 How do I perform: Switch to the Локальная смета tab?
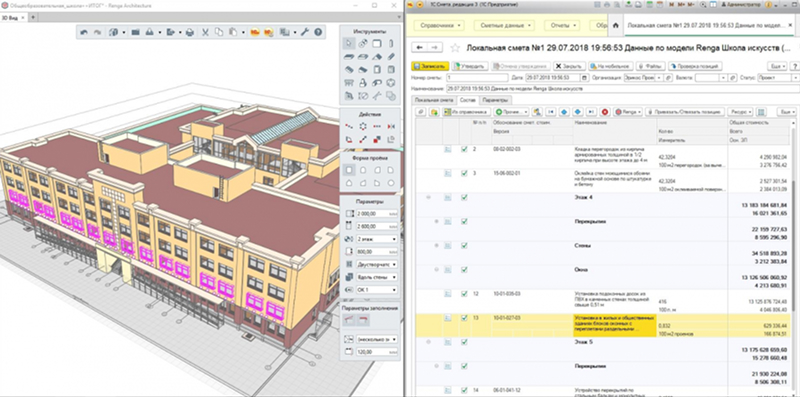click(434, 100)
